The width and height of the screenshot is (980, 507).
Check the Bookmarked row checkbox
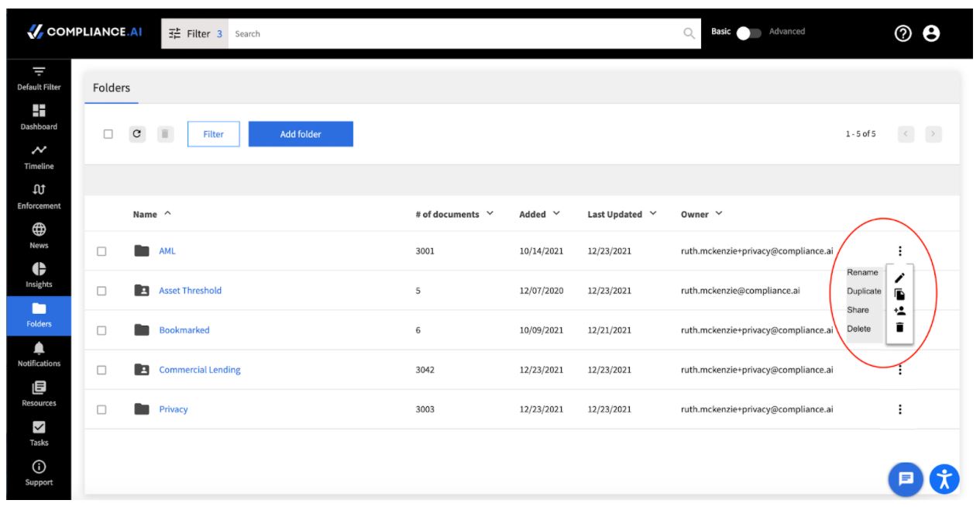[101, 330]
